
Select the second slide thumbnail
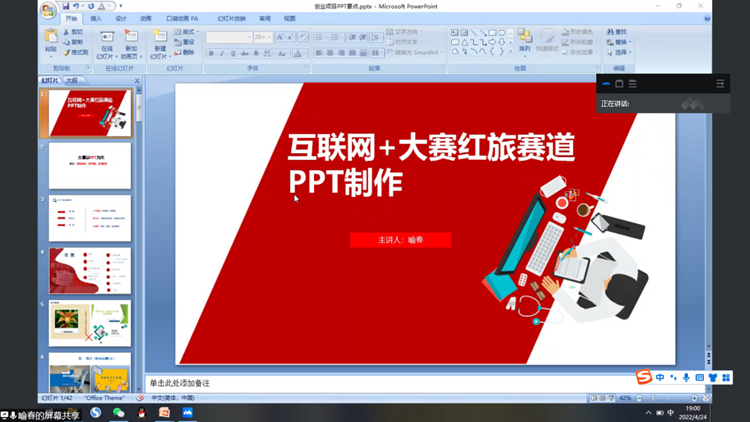pyautogui.click(x=90, y=165)
